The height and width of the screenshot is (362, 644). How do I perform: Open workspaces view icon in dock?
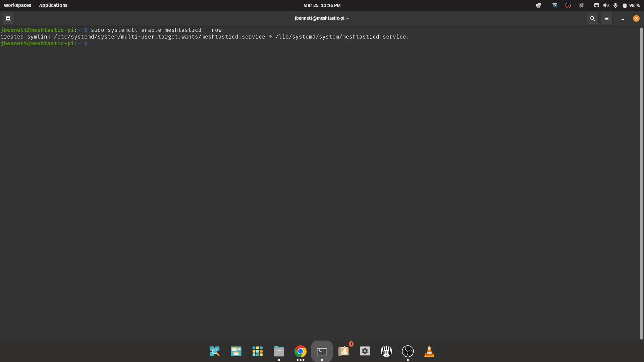(x=236, y=351)
